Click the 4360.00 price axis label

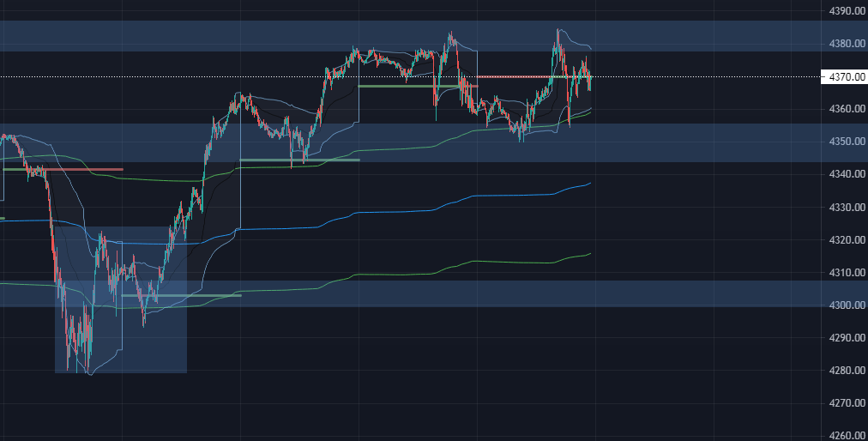(x=847, y=109)
